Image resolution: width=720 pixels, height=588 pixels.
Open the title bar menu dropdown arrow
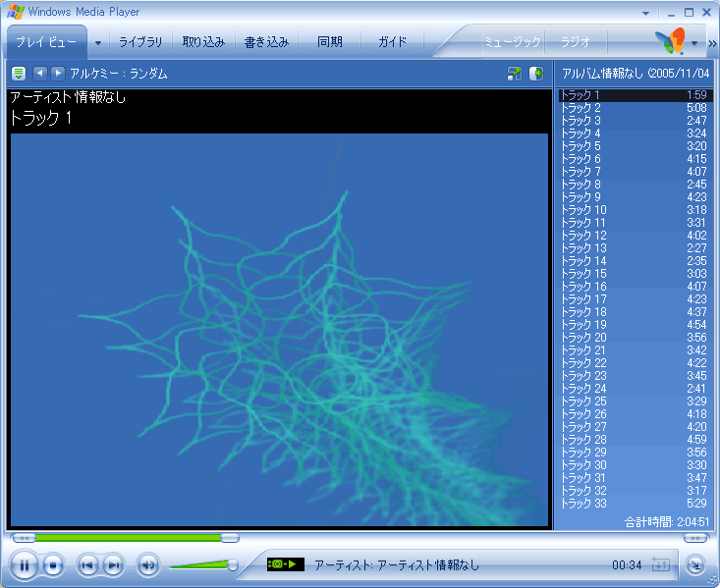point(645,14)
